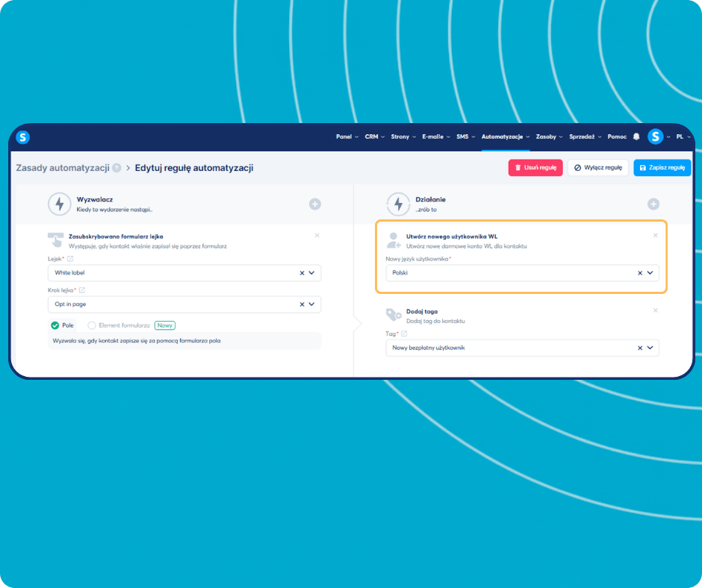Add a new action with plus icon in Działanie
The image size is (702, 588).
[653, 204]
